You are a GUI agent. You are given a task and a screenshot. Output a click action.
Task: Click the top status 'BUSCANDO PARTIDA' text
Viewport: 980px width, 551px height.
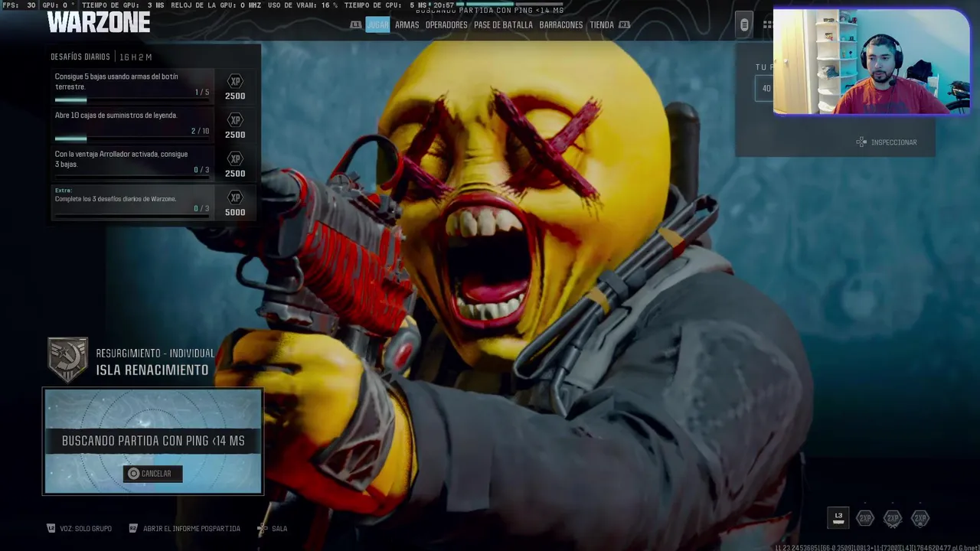tap(490, 10)
